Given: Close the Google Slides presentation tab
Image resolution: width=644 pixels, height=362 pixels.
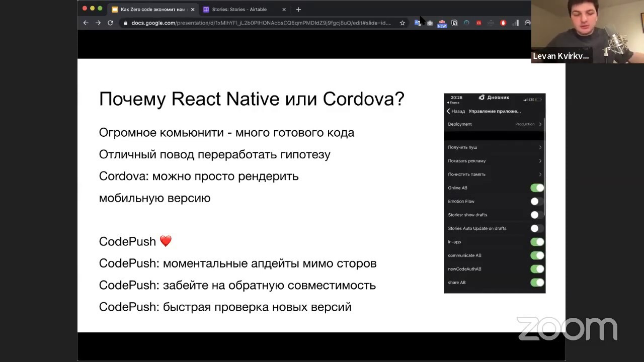Looking at the screenshot, I should pos(192,9).
